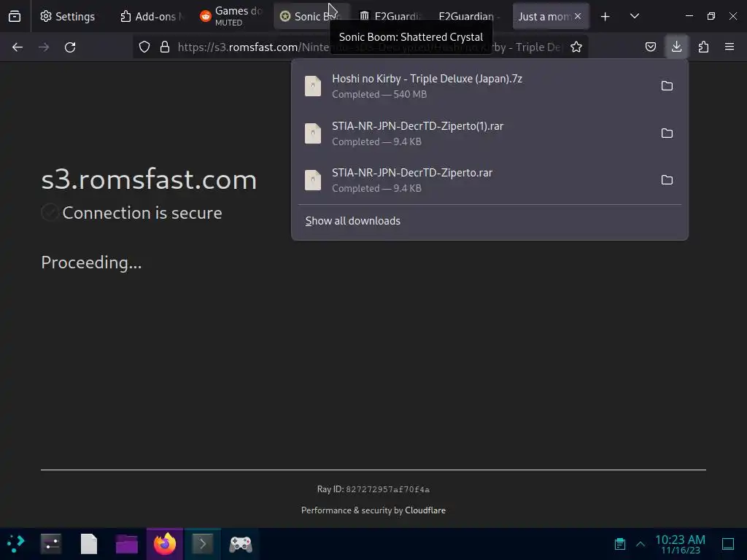Viewport: 747px width, 560px height.
Task: Expand hidden system tray icons
Action: tap(640, 544)
